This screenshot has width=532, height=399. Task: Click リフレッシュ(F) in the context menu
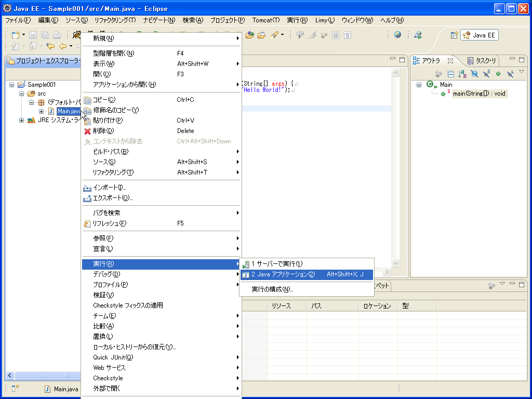click(162, 223)
